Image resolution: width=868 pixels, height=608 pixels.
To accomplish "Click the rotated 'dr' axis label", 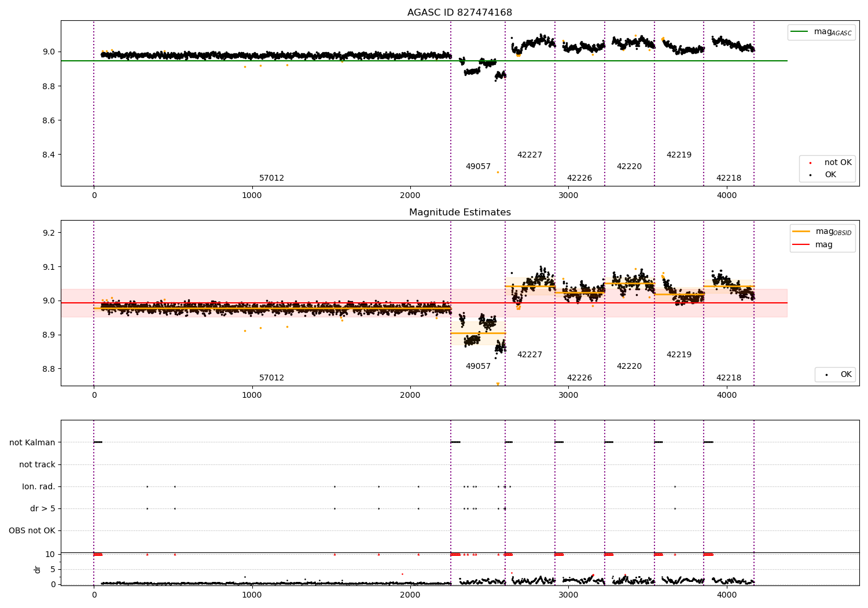I will click(x=38, y=569).
